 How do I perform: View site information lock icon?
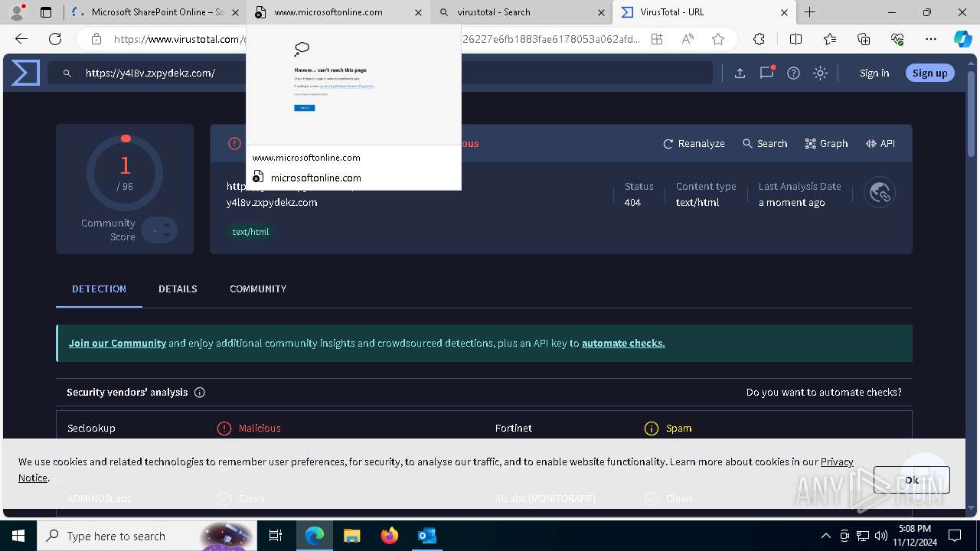pyautogui.click(x=96, y=39)
